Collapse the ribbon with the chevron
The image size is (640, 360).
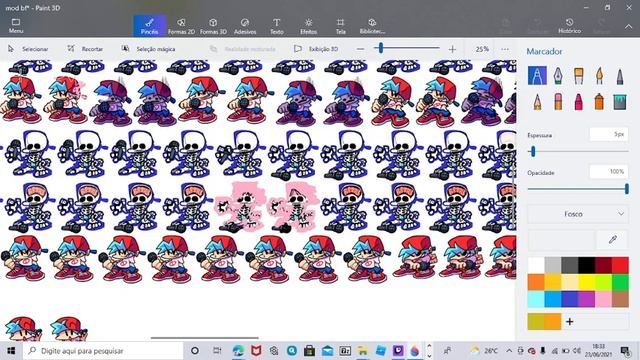click(x=628, y=27)
